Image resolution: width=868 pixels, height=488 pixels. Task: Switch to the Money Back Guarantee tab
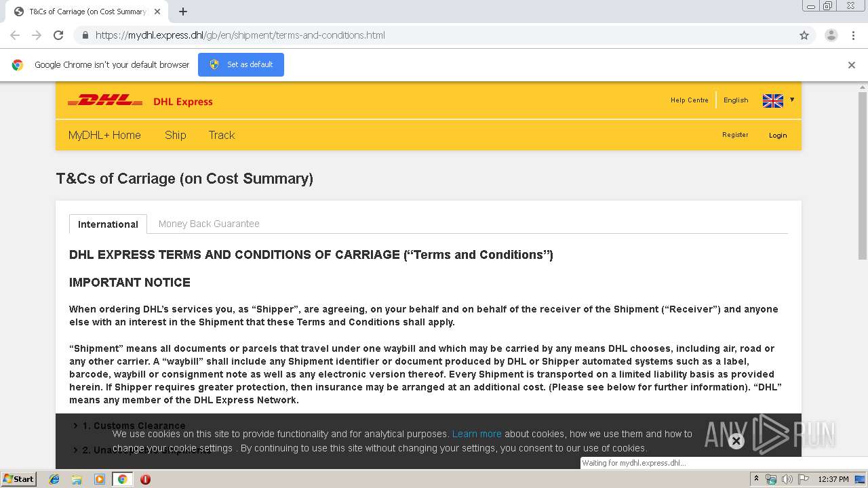209,224
